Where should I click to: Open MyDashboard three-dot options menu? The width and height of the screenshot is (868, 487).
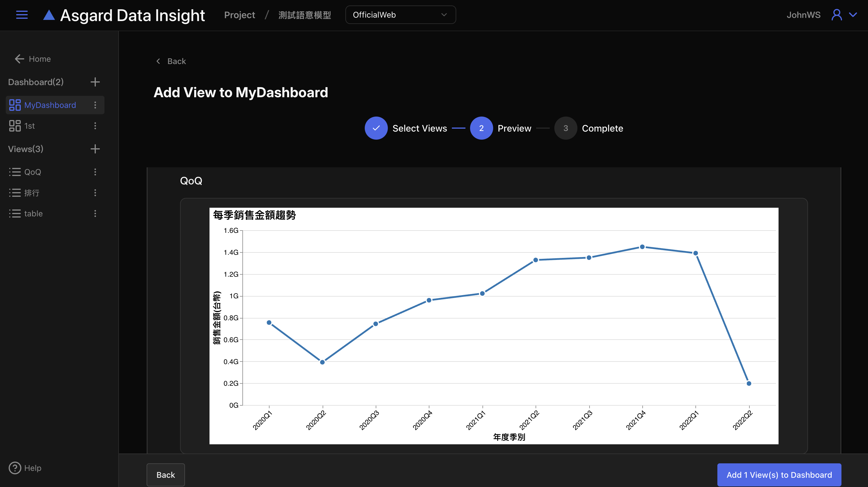(x=95, y=105)
